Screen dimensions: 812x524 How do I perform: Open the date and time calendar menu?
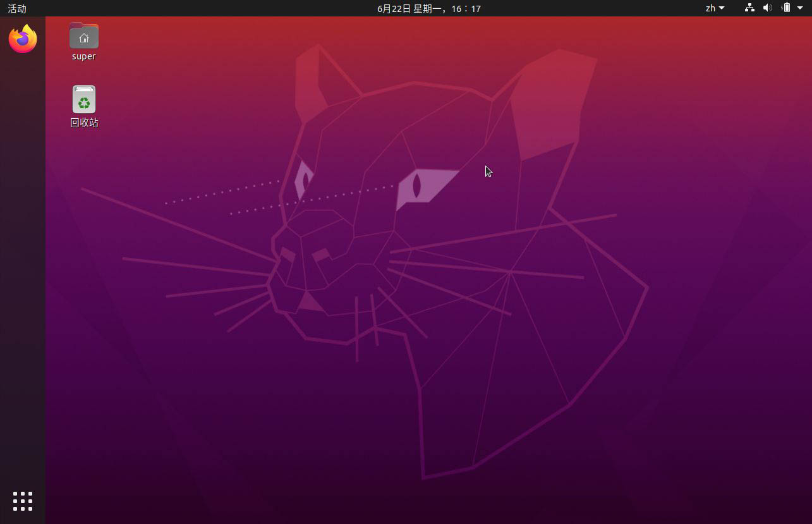pos(429,8)
